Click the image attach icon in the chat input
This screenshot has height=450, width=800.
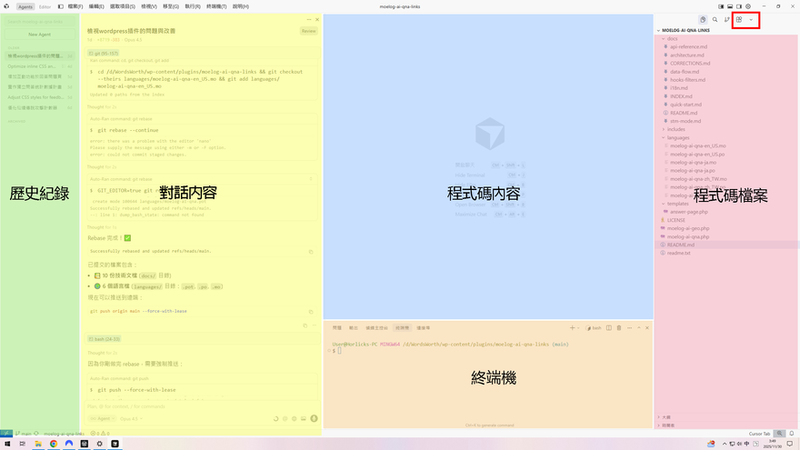point(304,418)
